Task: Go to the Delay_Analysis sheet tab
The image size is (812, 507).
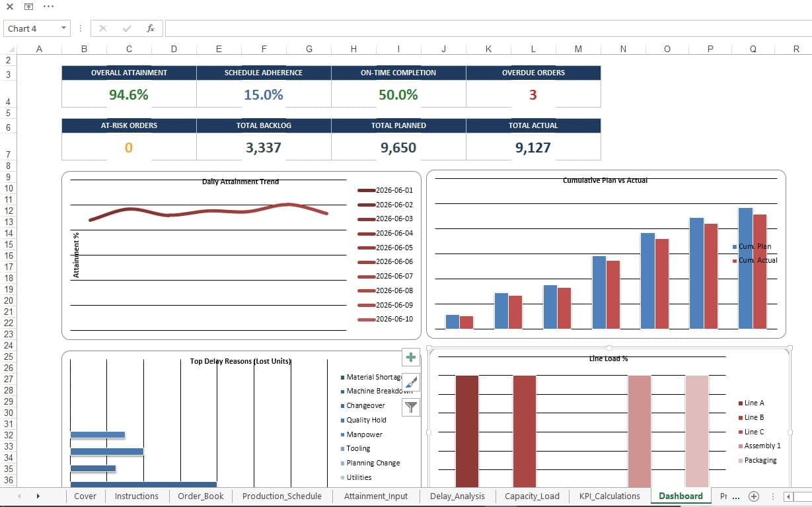Action: pyautogui.click(x=457, y=496)
